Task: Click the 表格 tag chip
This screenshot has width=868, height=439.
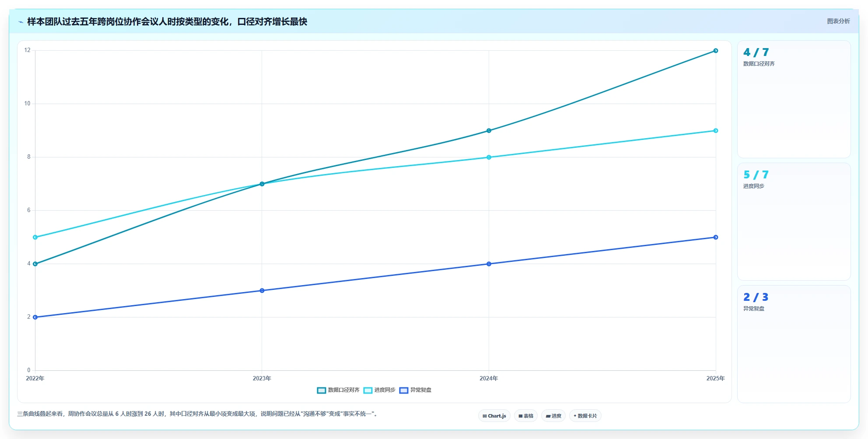Action: (526, 416)
